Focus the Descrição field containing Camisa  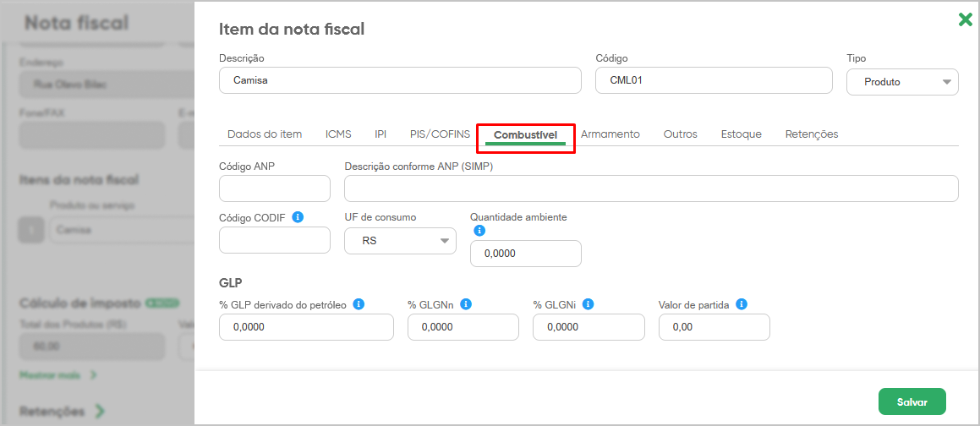[400, 80]
